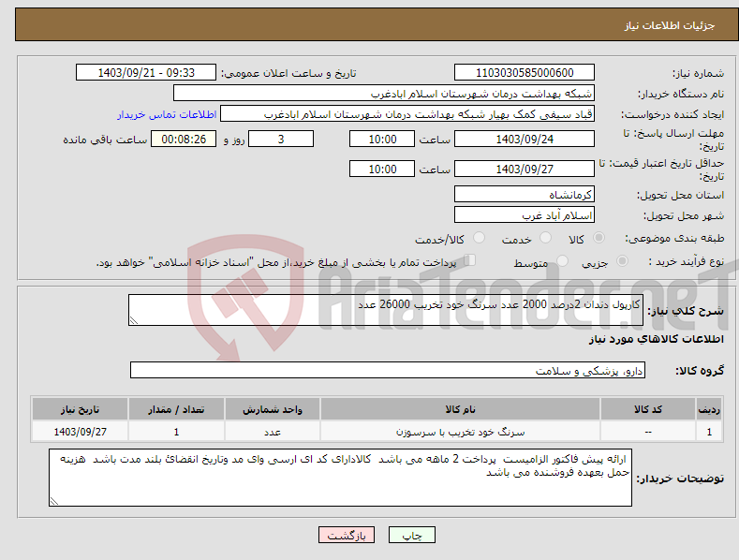Image resolution: width=739 pixels, height=560 pixels.
Task: Click the تعداد / مقدار column header
Action: point(176,409)
